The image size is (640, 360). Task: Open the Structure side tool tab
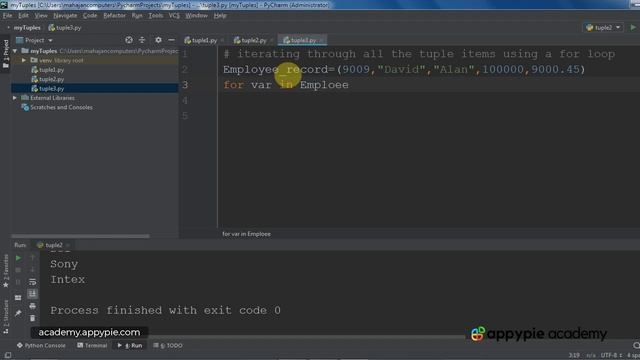click(6, 317)
